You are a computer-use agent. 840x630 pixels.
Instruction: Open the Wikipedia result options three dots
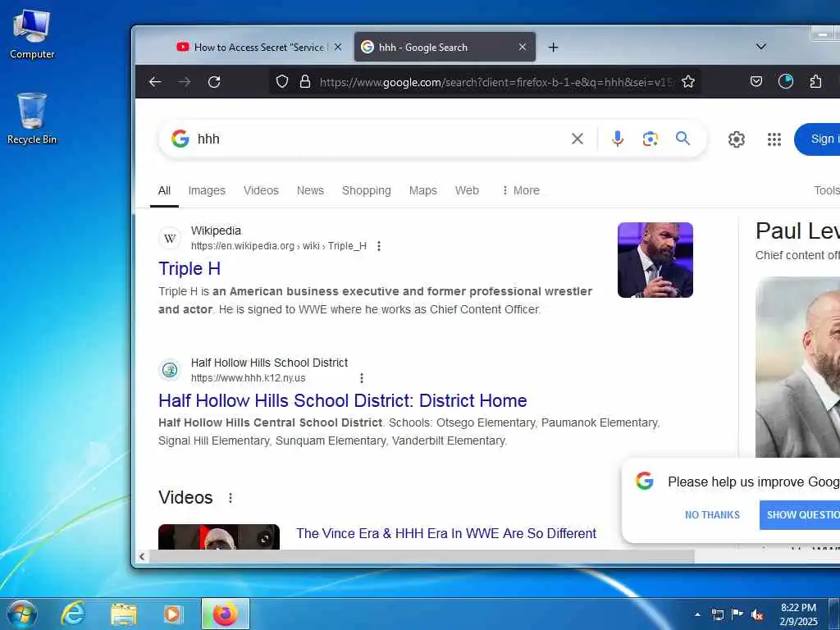click(x=379, y=246)
